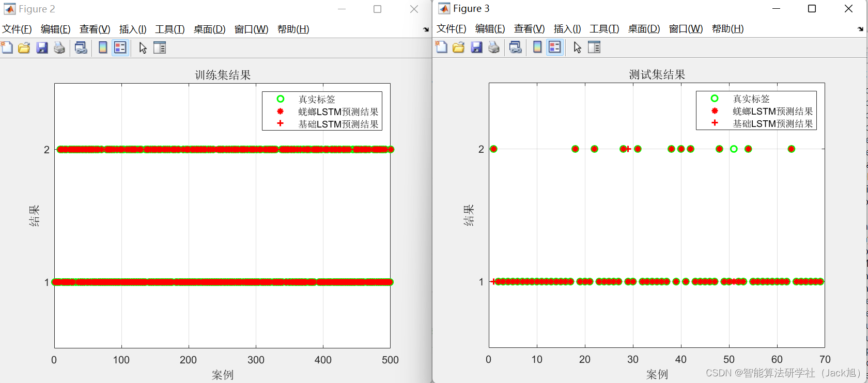Open Property Inspector icon in Figure 3

tap(594, 47)
